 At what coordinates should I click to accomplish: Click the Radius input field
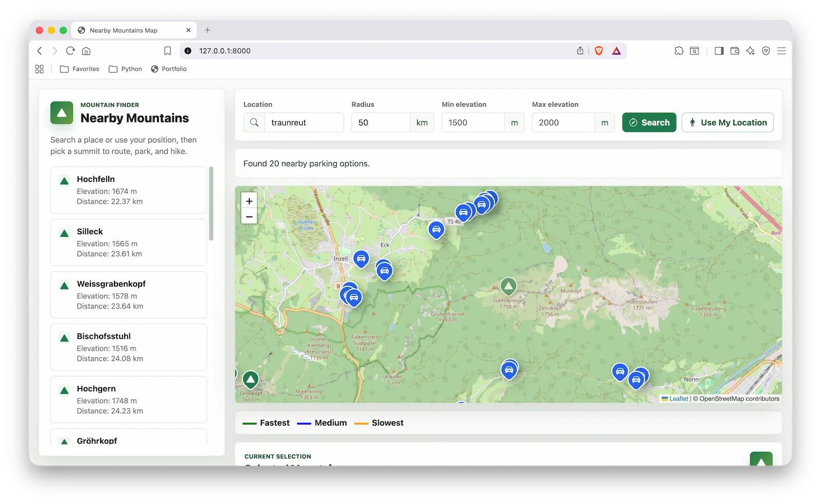pos(381,123)
